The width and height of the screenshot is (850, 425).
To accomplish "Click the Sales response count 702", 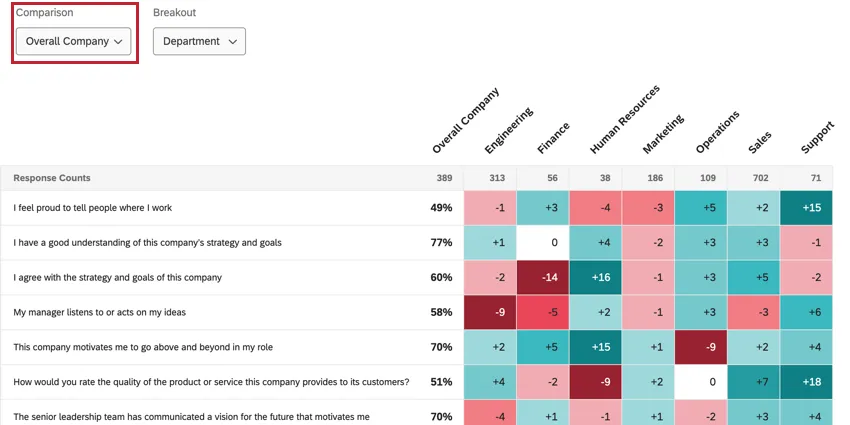I will click(754, 178).
